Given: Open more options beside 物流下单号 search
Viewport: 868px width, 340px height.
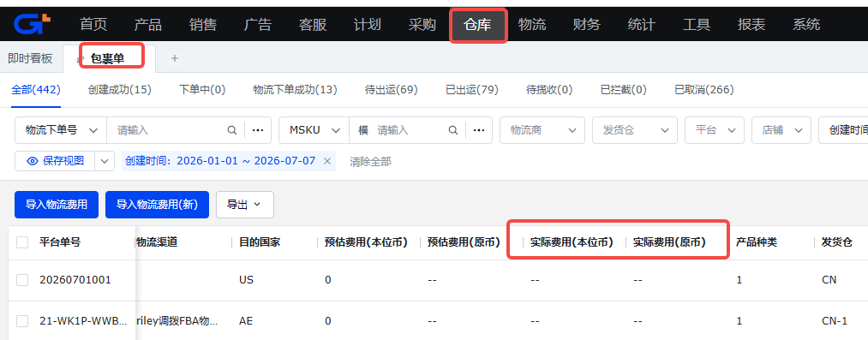Looking at the screenshot, I should (x=258, y=130).
